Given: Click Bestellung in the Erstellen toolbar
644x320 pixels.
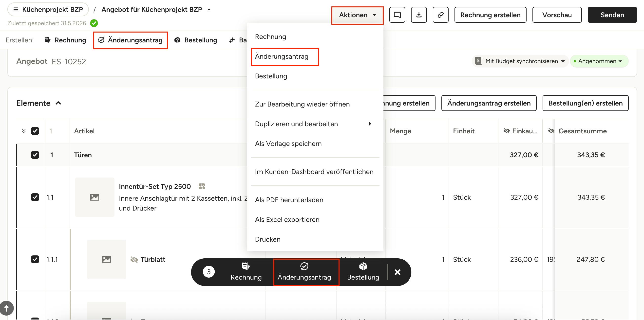Looking at the screenshot, I should click(x=196, y=40).
